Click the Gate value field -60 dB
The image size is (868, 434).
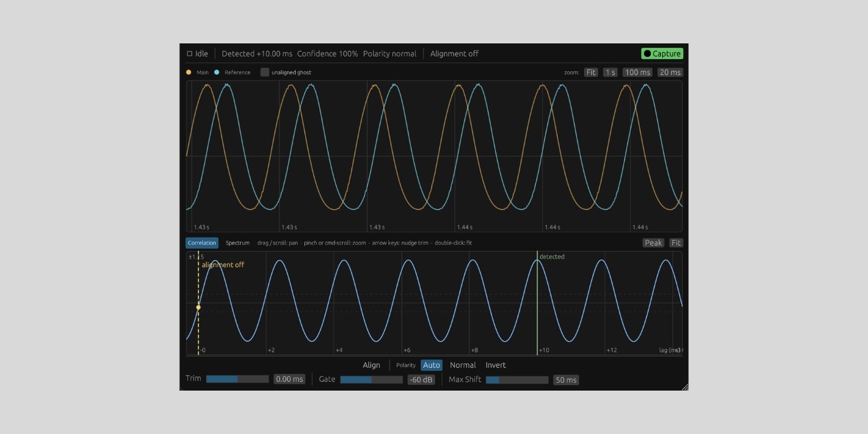tap(422, 379)
